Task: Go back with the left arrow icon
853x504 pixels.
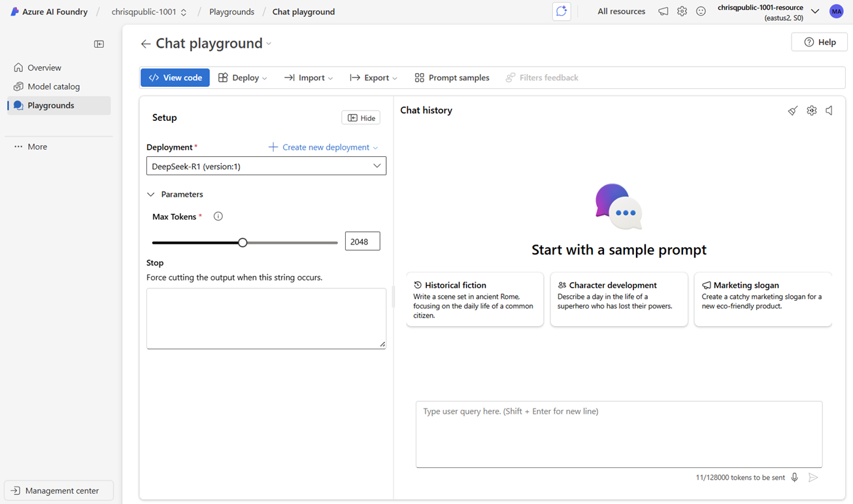Action: (145, 44)
